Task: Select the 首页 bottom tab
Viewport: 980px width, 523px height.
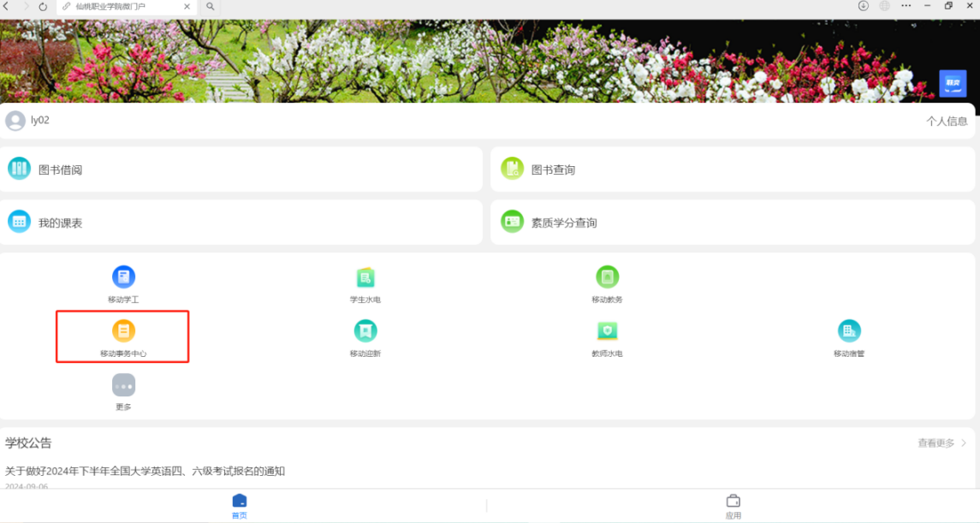Action: 240,506
